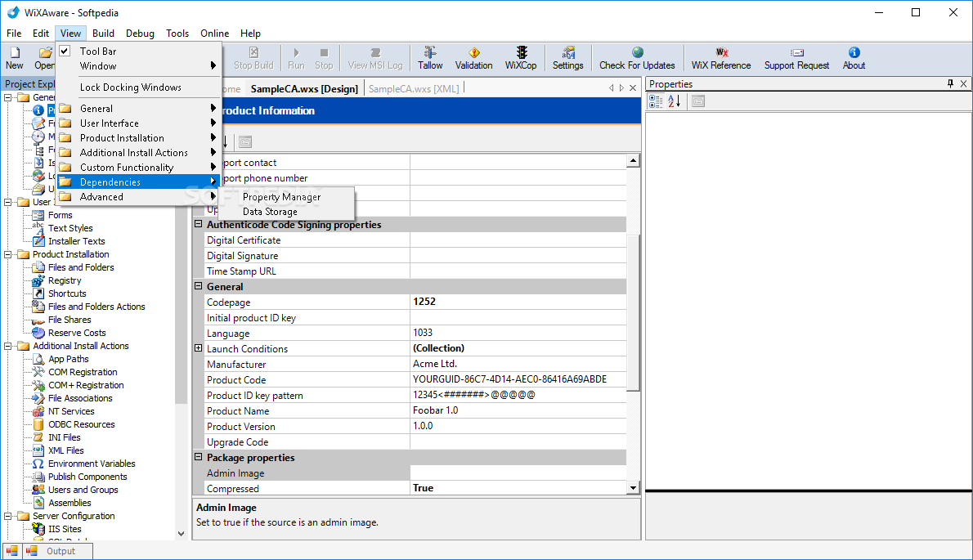Open the Settings toolbar icon
Viewport: 973px width, 560px height.
pos(567,57)
